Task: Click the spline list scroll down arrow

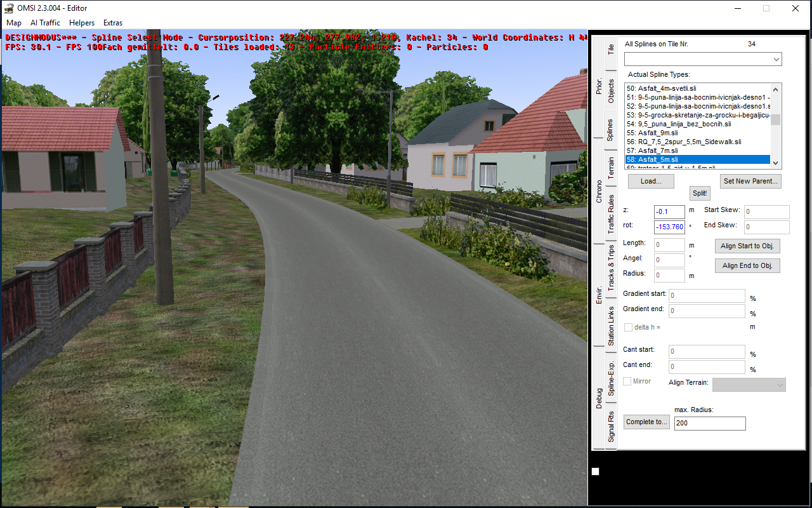Action: [x=776, y=164]
